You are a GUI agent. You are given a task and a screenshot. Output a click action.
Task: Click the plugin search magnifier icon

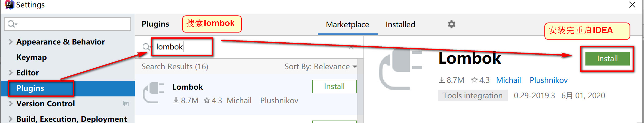point(146,47)
